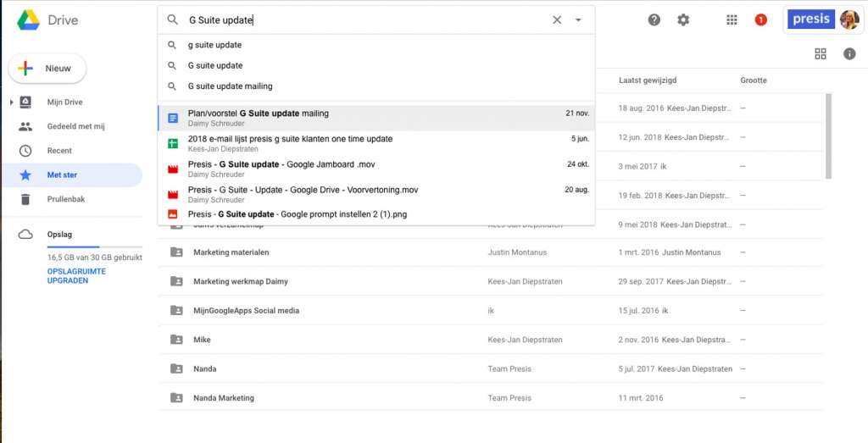Click the Google Drive logo
Screen dimensions: 868x443
pyautogui.click(x=28, y=20)
